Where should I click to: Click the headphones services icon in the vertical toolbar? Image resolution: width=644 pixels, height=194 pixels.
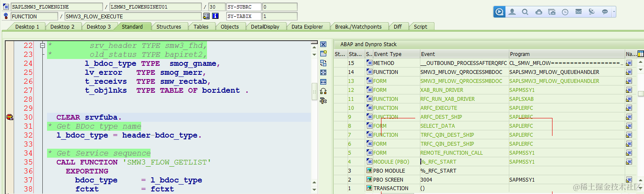[323, 91]
